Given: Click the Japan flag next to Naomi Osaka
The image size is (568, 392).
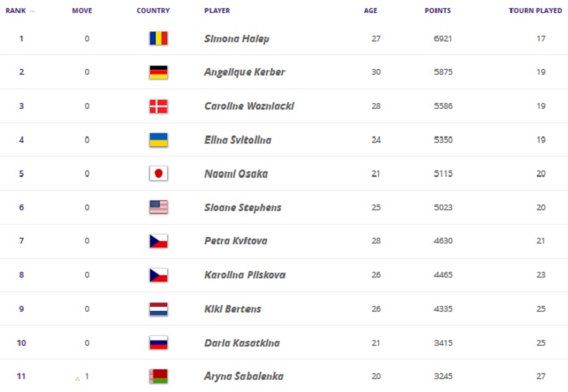Looking at the screenshot, I should pos(158,174).
